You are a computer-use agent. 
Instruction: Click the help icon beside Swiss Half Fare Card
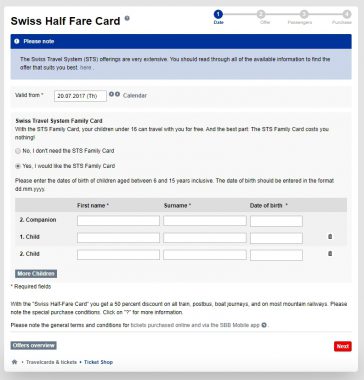pyautogui.click(x=127, y=18)
